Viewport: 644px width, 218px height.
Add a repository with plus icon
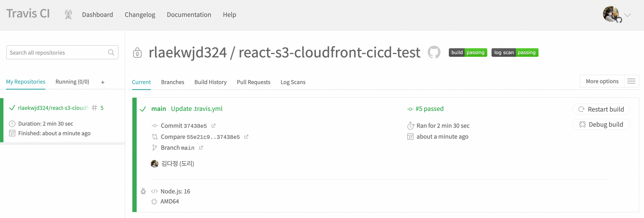coord(103,82)
